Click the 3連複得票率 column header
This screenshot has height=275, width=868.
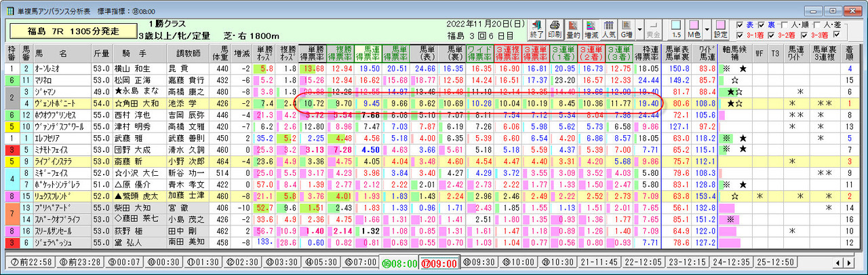509,53
